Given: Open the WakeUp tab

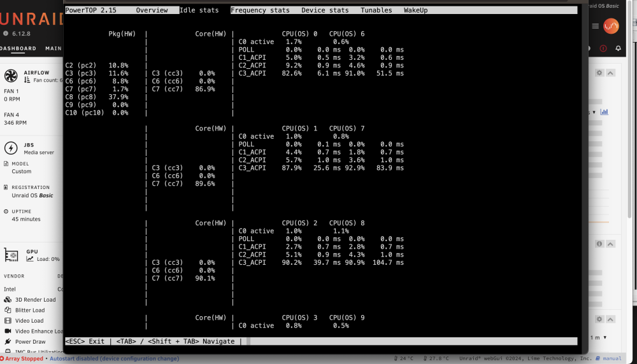Looking at the screenshot, I should tap(415, 10).
